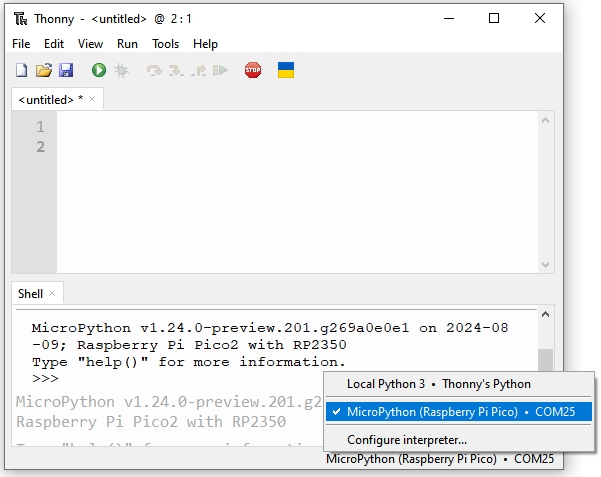Stop the backend with the red STOP icon
Viewport: 601px width, 477px height.
(253, 70)
